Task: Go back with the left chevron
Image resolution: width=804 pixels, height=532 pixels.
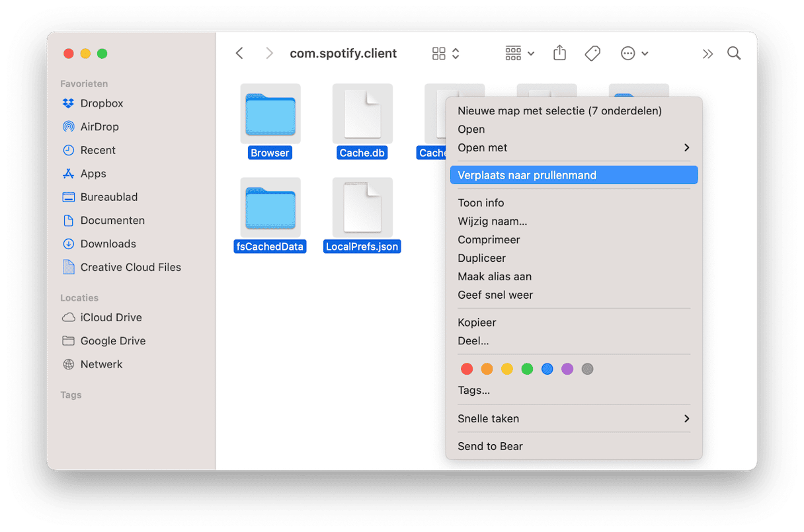Action: point(239,54)
